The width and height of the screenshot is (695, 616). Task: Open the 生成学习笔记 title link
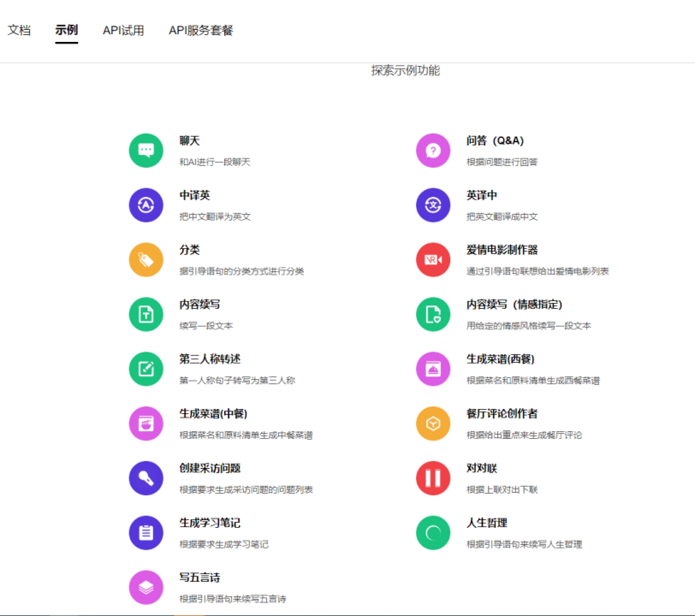pyautogui.click(x=210, y=523)
